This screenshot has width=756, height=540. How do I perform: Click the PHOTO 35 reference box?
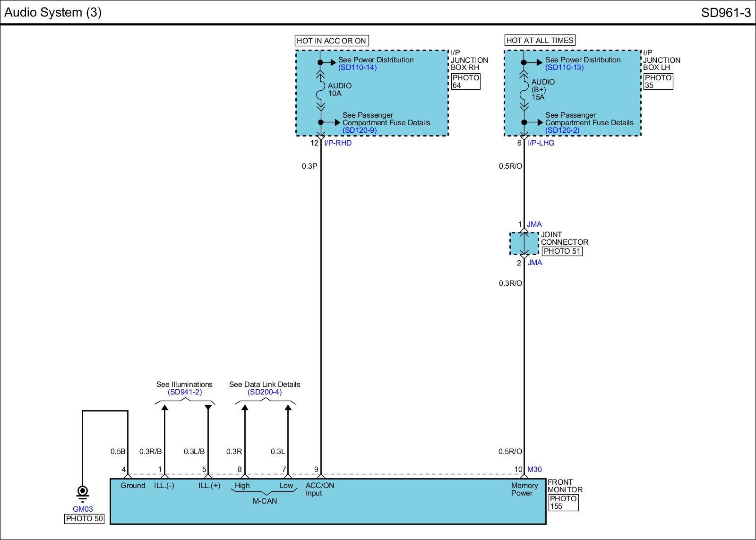click(x=658, y=82)
